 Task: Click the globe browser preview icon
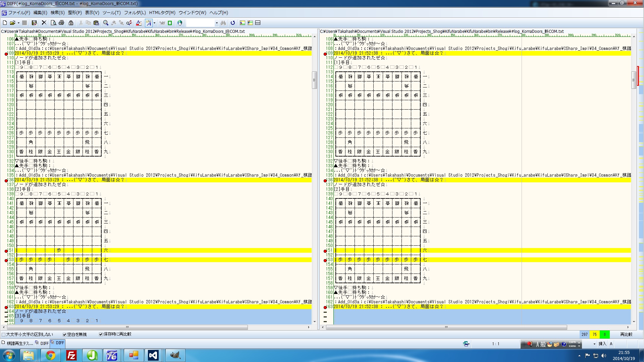(x=180, y=23)
